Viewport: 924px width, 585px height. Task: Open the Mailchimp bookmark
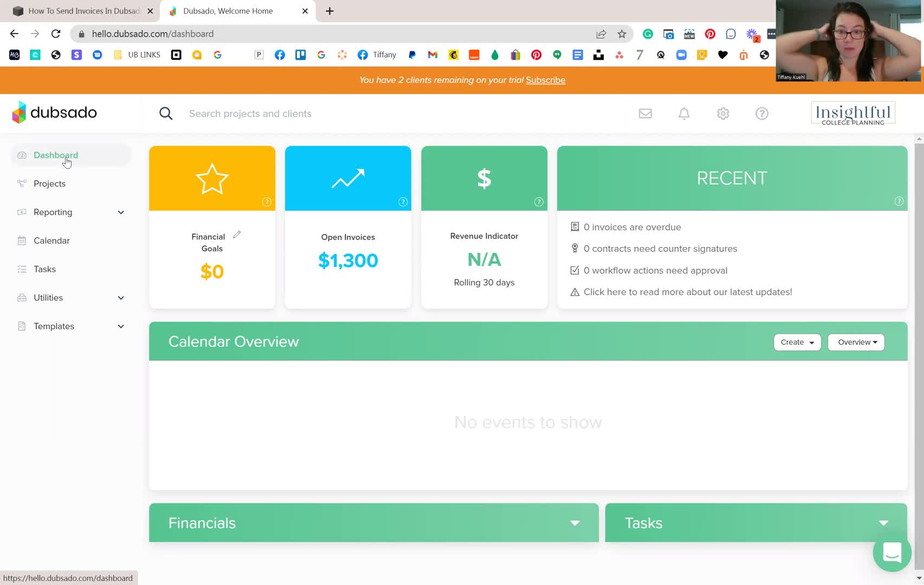[x=453, y=55]
